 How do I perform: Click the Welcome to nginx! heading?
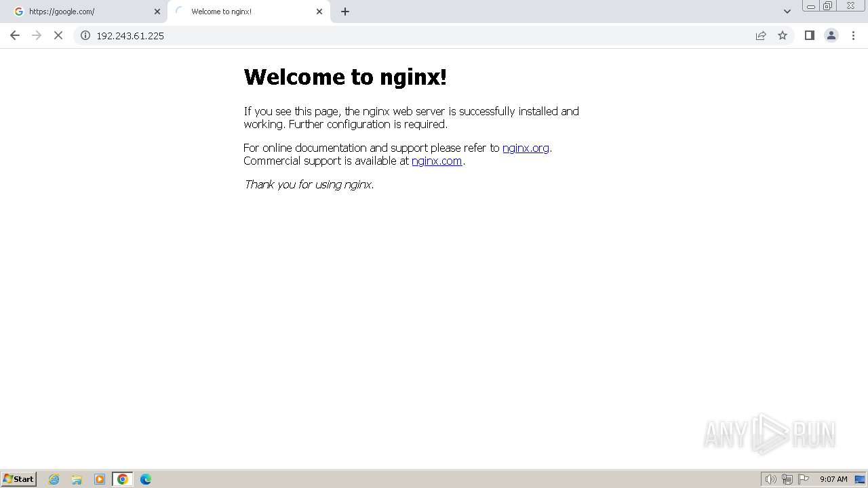345,77
